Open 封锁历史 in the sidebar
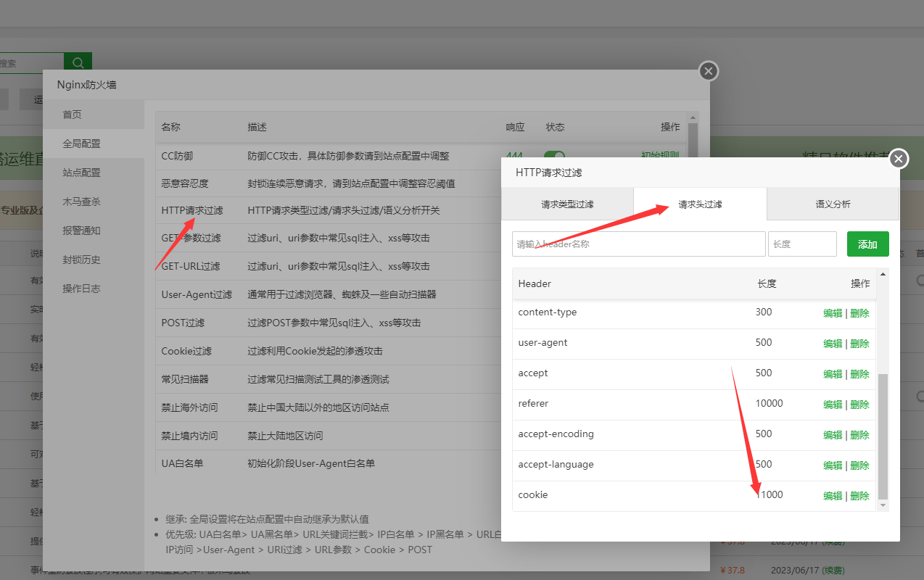The width and height of the screenshot is (924, 580). (81, 260)
